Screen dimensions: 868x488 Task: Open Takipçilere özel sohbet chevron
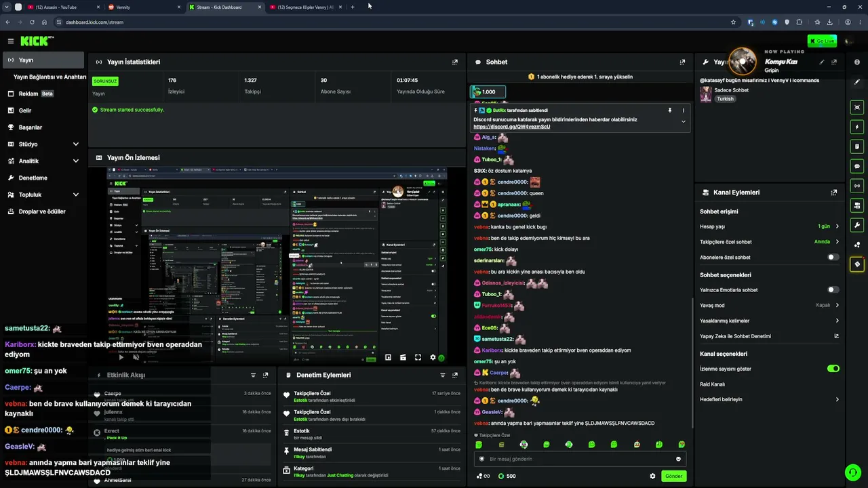pos(837,242)
